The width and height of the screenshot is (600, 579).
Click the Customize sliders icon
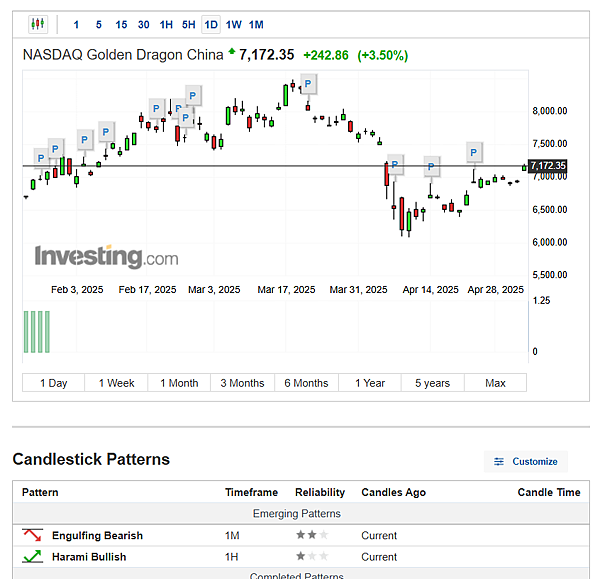499,462
